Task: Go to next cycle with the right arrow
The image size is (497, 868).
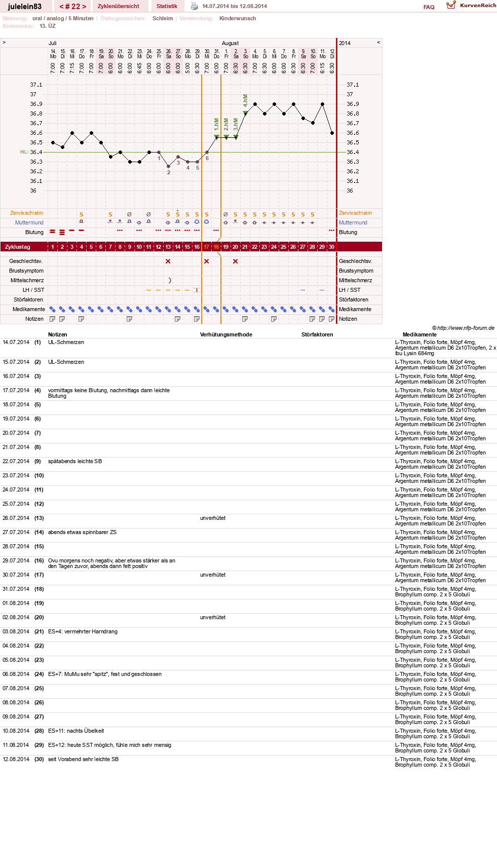Action: (x=84, y=7)
